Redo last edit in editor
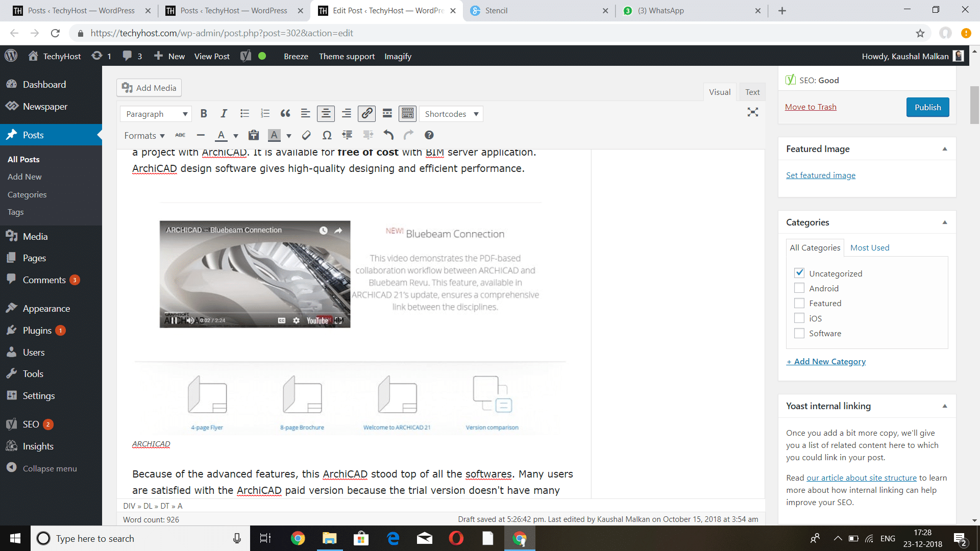This screenshot has width=980, height=551. click(x=408, y=135)
